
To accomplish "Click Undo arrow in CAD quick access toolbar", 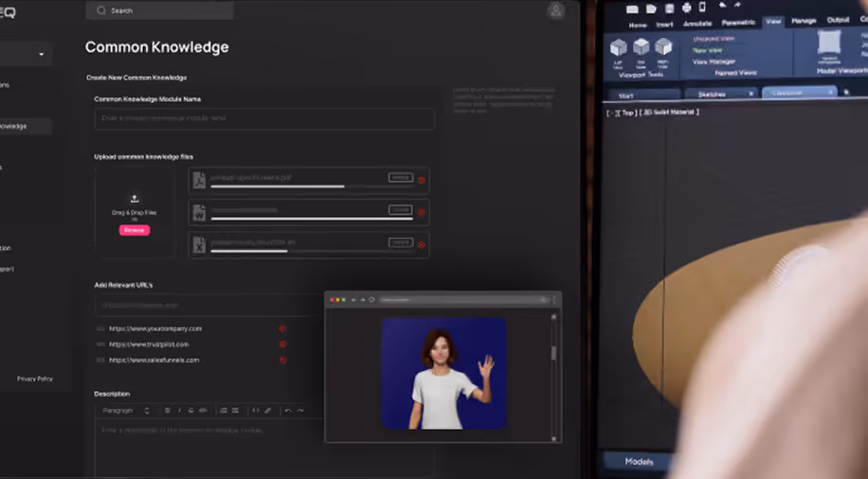I will click(x=722, y=5).
